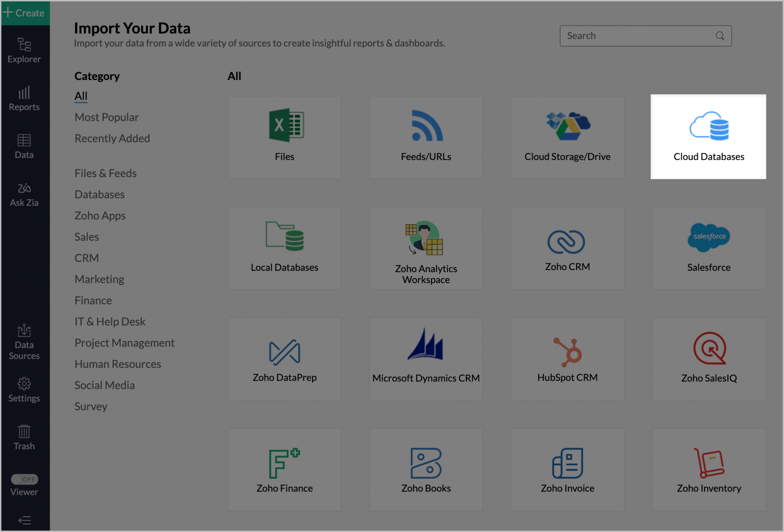Screen dimensions: 784x532
Task: Collapse the sidebar with bottom arrow icon
Action: pos(25,520)
